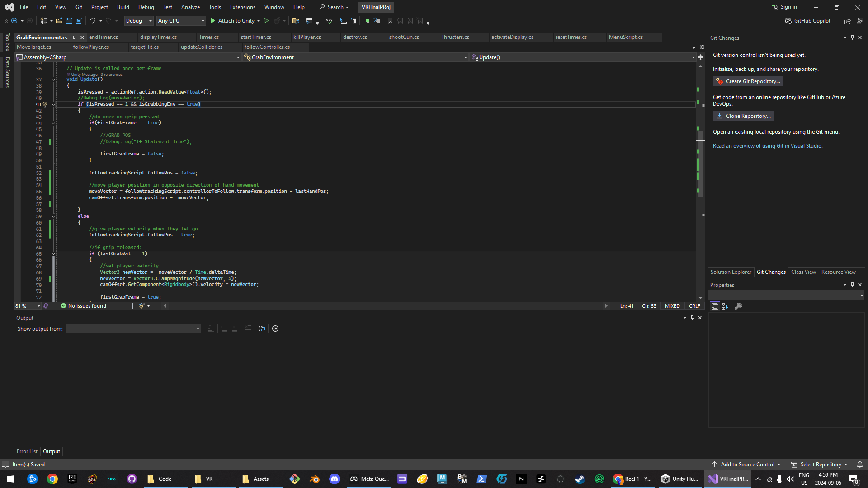Click the Open File folder icon
The height and width of the screenshot is (488, 868).
[59, 21]
